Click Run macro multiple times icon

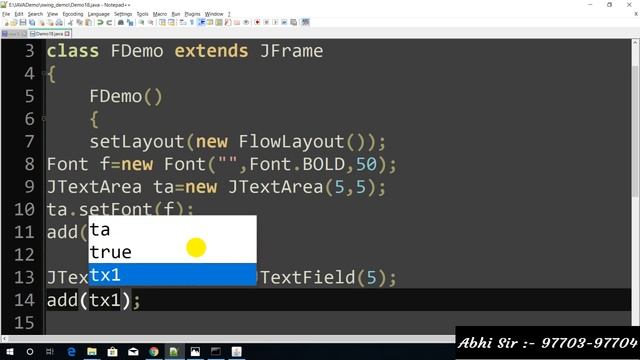click(x=284, y=22)
